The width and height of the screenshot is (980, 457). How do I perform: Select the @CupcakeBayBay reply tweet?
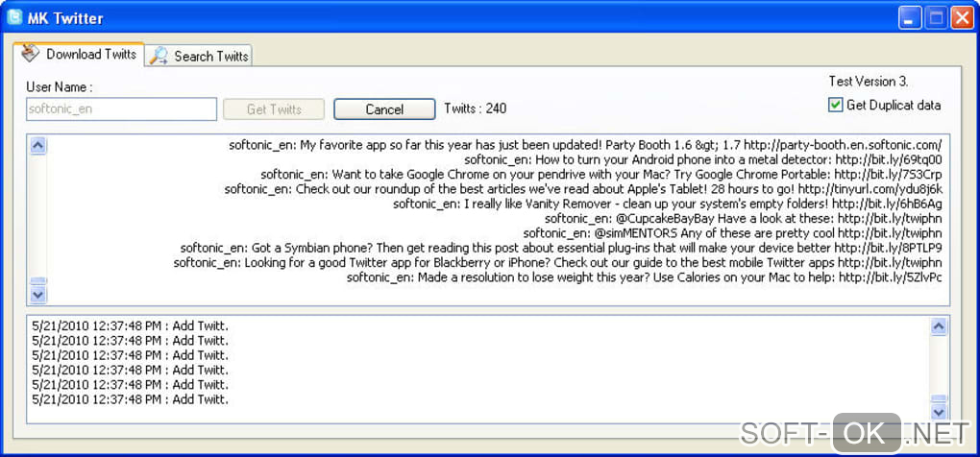pyautogui.click(x=743, y=219)
